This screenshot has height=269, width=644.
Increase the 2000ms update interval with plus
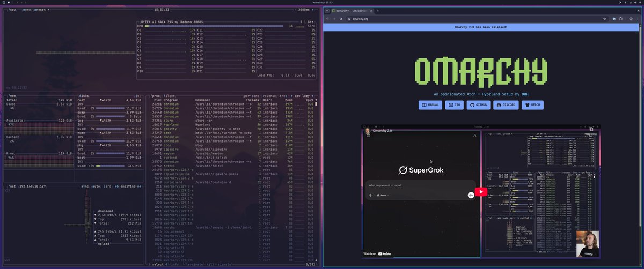(x=311, y=9)
